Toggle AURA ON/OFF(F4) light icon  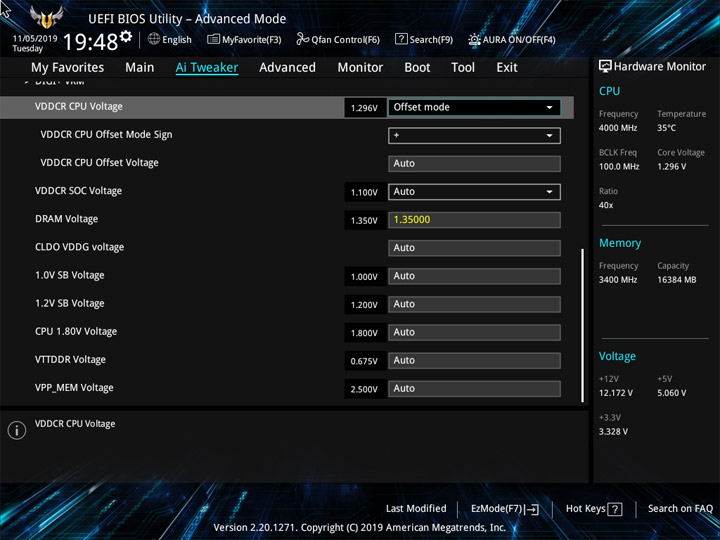[474, 39]
